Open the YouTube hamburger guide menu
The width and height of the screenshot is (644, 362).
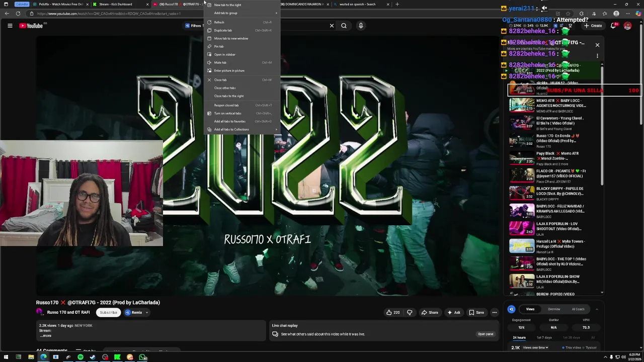tap(10, 26)
